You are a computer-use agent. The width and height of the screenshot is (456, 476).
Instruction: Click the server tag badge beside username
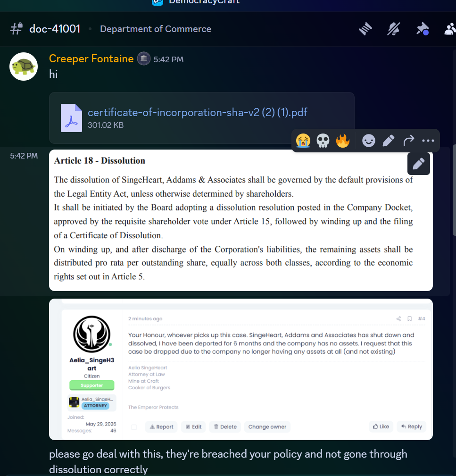144,58
